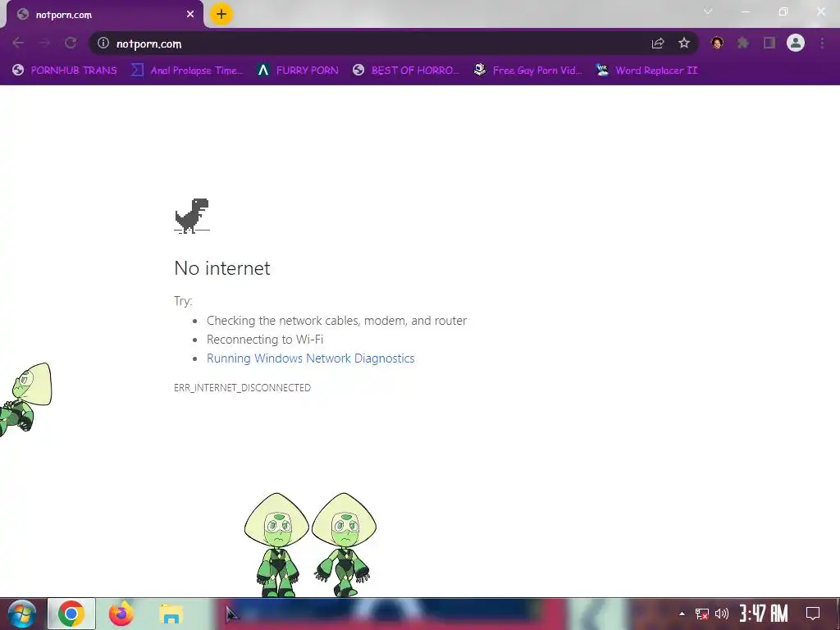
Task: Share this page icon in address bar
Action: 658,43
